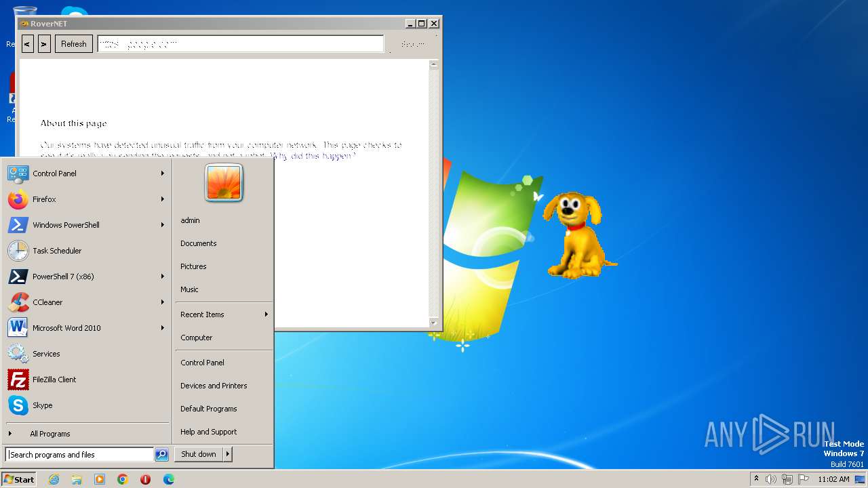Refresh the RoverNET page
The image size is (868, 488).
tap(74, 44)
